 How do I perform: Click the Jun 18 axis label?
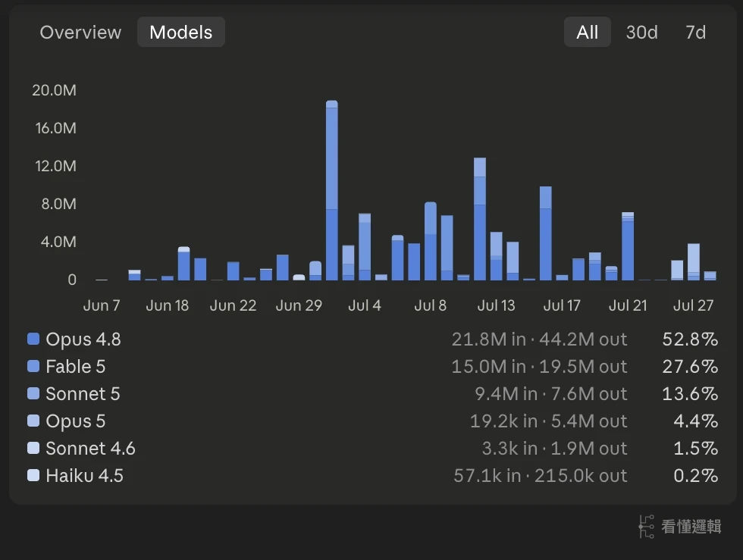pyautogui.click(x=168, y=305)
